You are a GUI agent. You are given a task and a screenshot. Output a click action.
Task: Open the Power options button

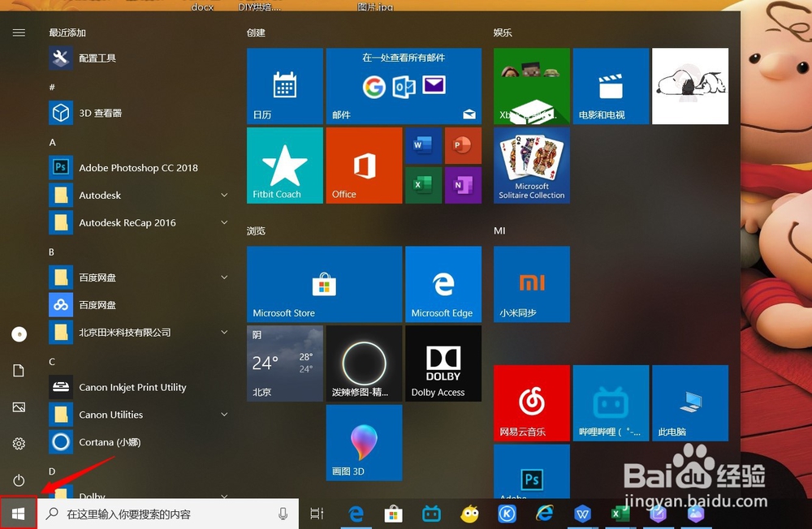pos(19,480)
